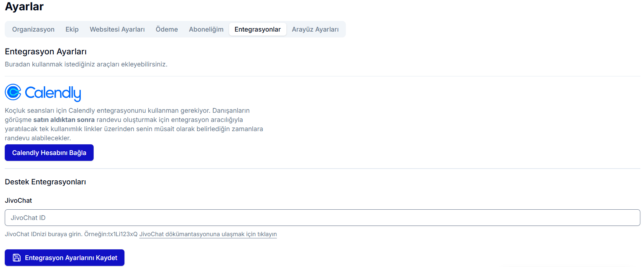Switch to Arayüz Ayarları tab
This screenshot has width=644, height=267.
coord(315,29)
